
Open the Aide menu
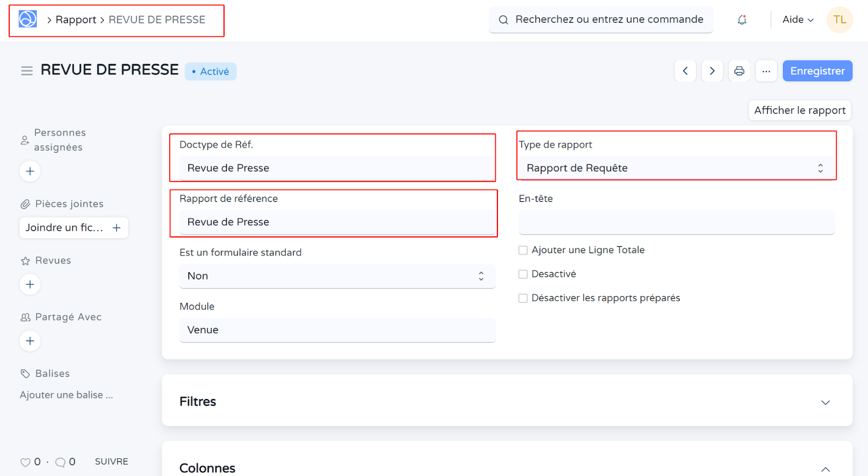(797, 20)
